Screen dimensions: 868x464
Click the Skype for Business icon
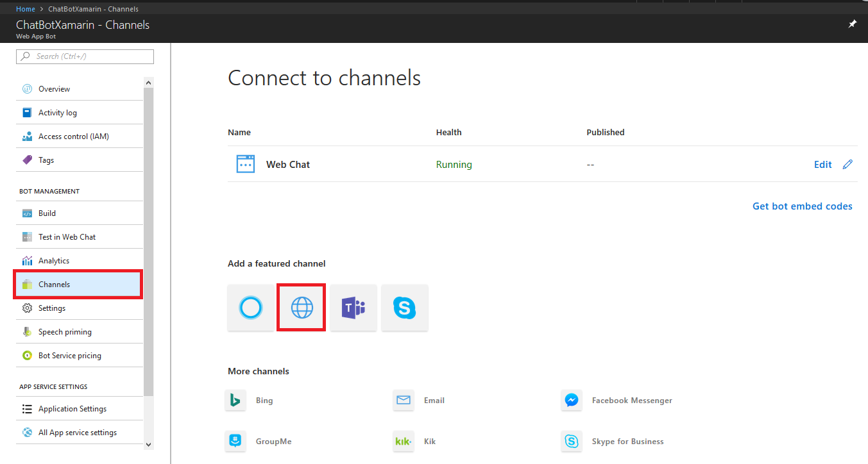click(x=572, y=442)
